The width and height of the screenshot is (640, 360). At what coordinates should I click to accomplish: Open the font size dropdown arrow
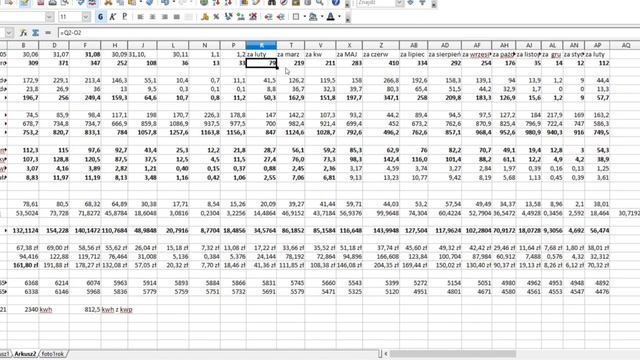[86, 17]
